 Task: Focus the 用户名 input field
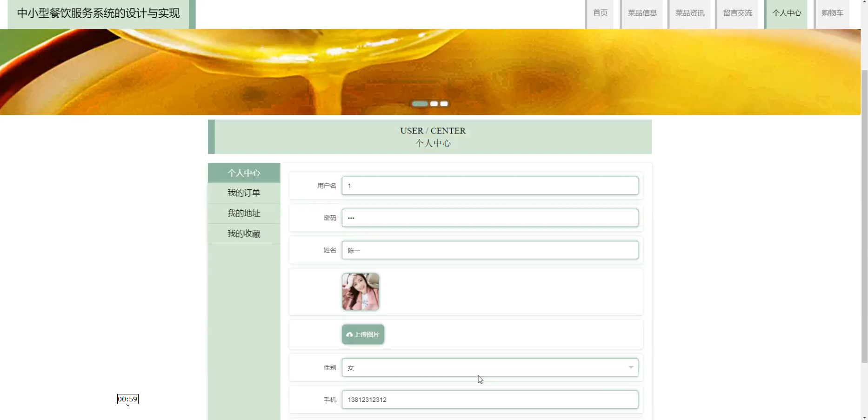point(490,186)
